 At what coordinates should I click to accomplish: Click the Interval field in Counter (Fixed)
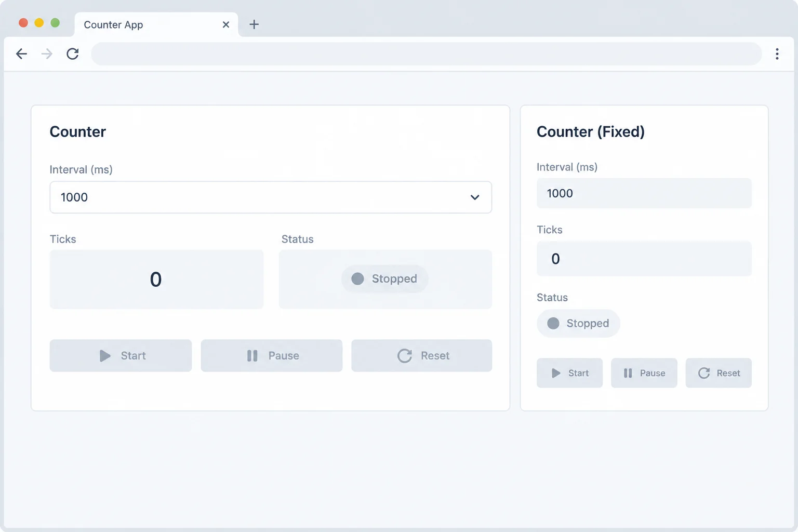click(644, 193)
